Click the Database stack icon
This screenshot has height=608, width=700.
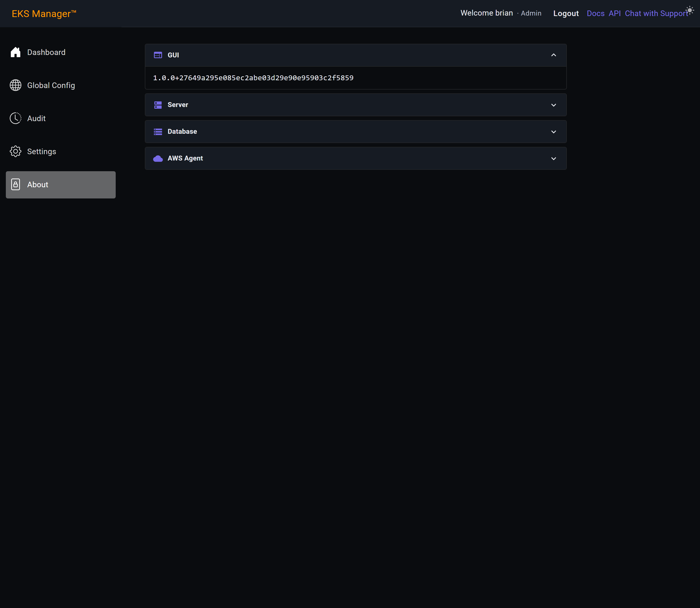tap(158, 132)
